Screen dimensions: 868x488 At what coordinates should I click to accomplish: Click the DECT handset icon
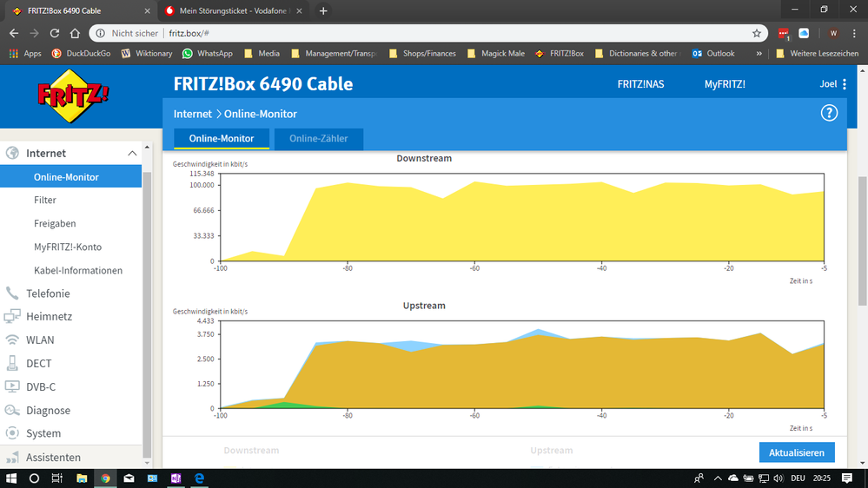(x=12, y=363)
